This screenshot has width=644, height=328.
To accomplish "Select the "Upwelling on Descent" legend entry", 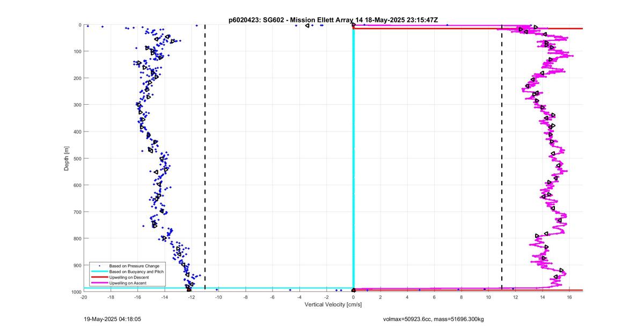I will click(x=129, y=277).
